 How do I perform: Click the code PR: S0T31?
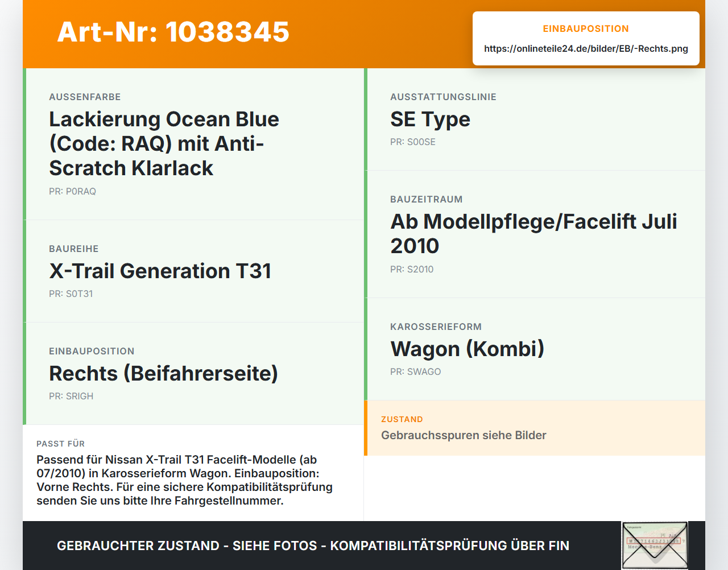coord(71,294)
